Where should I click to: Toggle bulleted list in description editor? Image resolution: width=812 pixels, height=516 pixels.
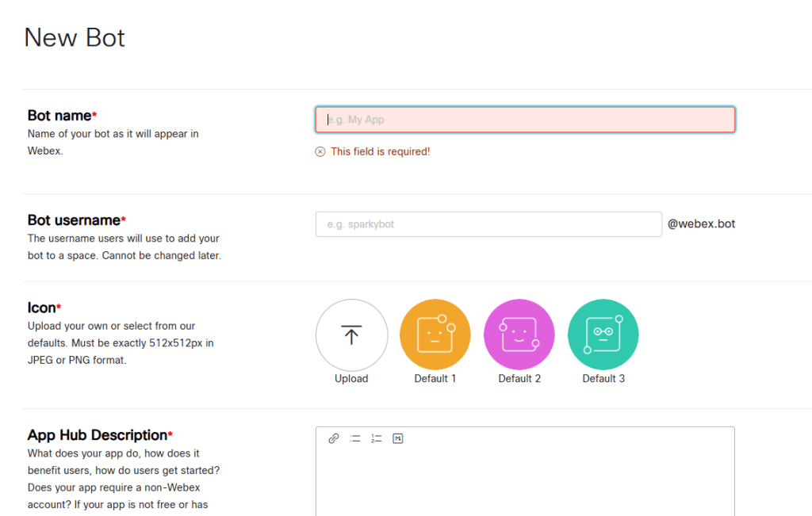pos(354,438)
